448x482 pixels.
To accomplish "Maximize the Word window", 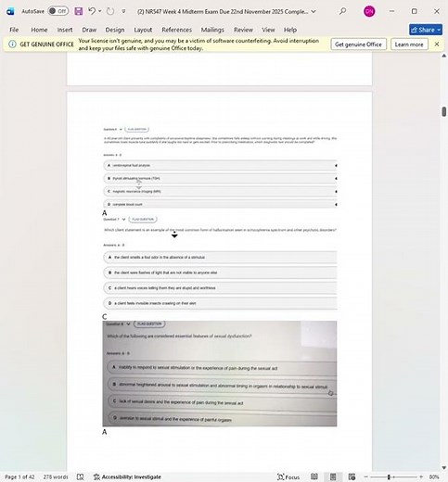I will click(x=415, y=11).
